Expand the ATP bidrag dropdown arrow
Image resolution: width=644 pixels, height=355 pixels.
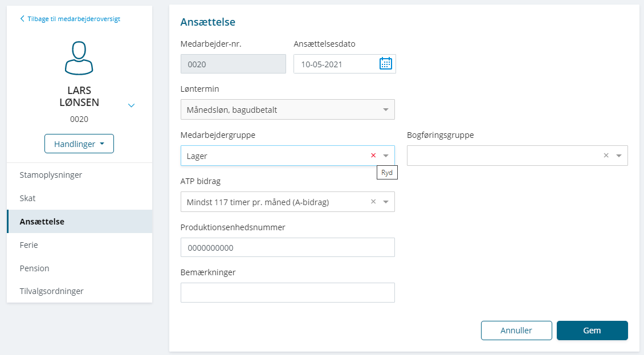point(386,202)
